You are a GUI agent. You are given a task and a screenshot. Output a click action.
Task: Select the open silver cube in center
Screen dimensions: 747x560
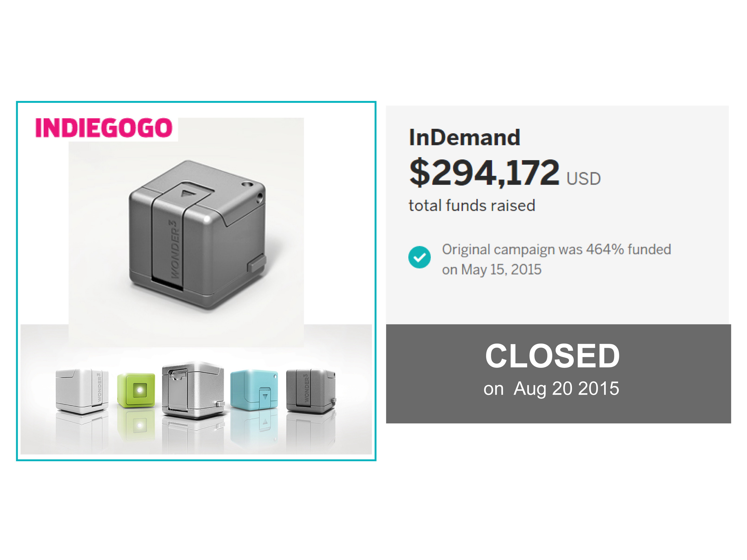[193, 390]
